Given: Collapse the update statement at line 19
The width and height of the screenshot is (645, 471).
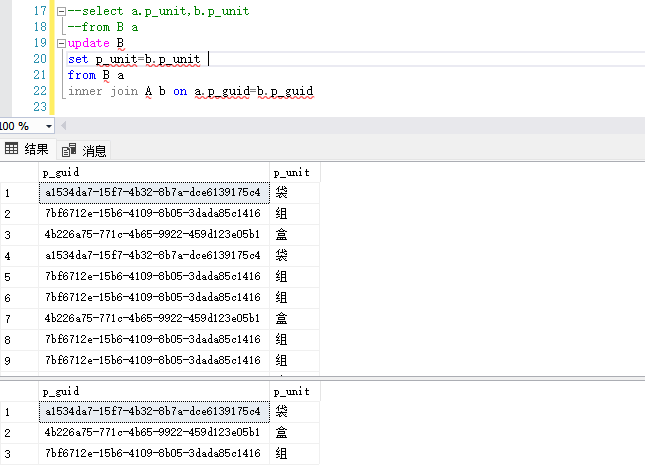Looking at the screenshot, I should coord(61,44).
